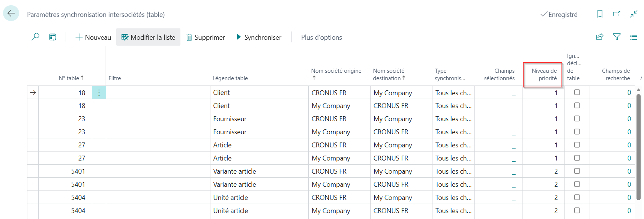644x219 pixels.
Task: Click origin CRONUS FR in first Client row
Action: click(329, 93)
